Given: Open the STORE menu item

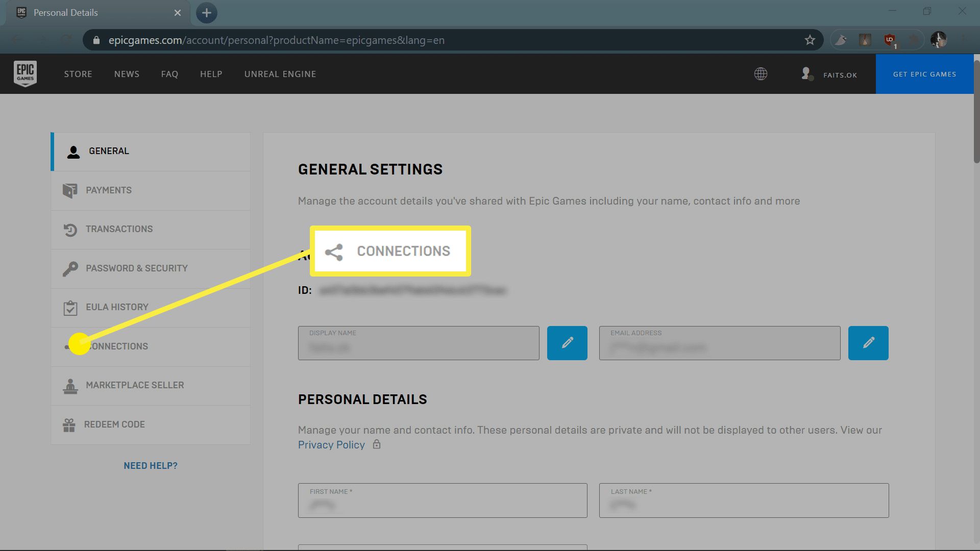Looking at the screenshot, I should (78, 74).
